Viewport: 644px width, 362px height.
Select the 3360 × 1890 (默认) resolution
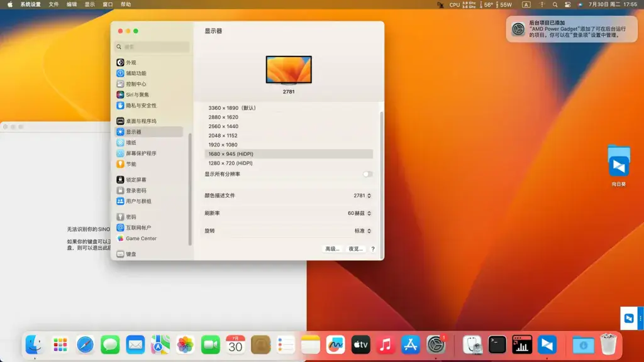289,108
